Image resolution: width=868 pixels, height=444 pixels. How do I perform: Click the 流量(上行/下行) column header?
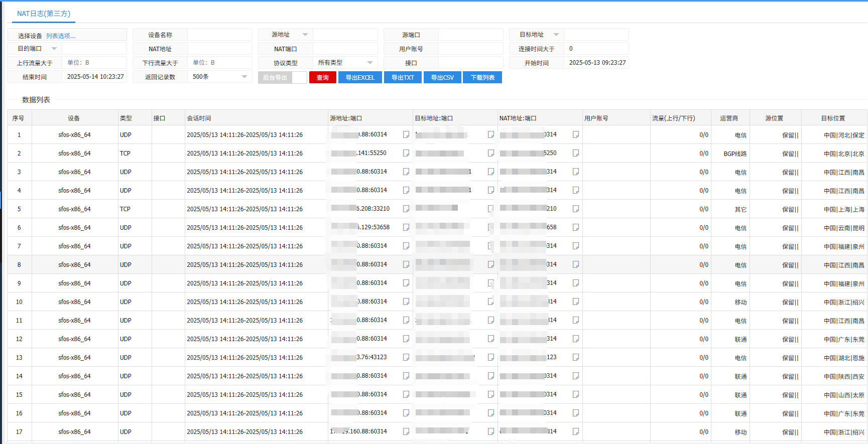pyautogui.click(x=681, y=118)
